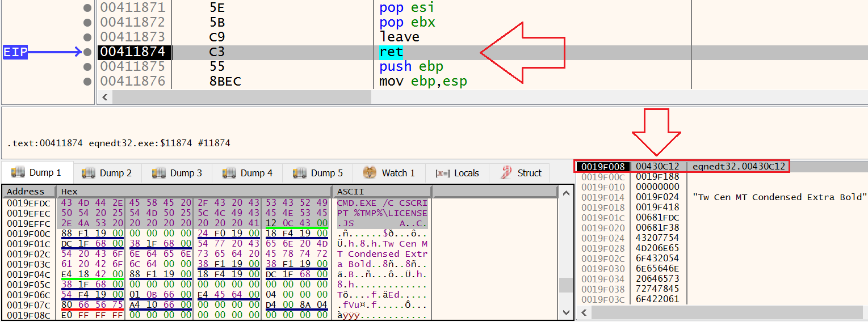Screen dimensions: 868x322
Task: Click the highlighted 'ret' instruction
Action: pos(391,52)
